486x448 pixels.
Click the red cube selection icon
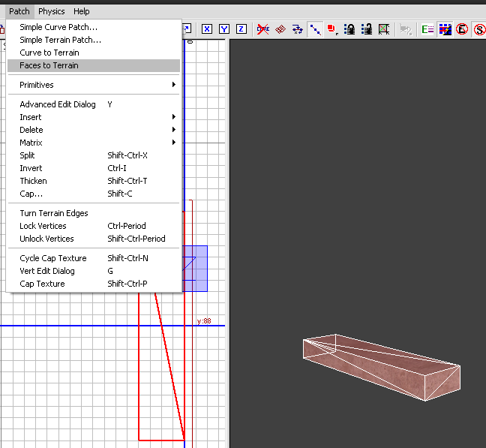332,29
